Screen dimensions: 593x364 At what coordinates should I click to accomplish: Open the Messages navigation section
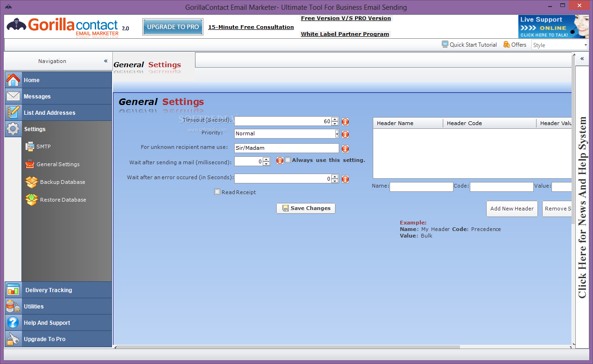58,96
